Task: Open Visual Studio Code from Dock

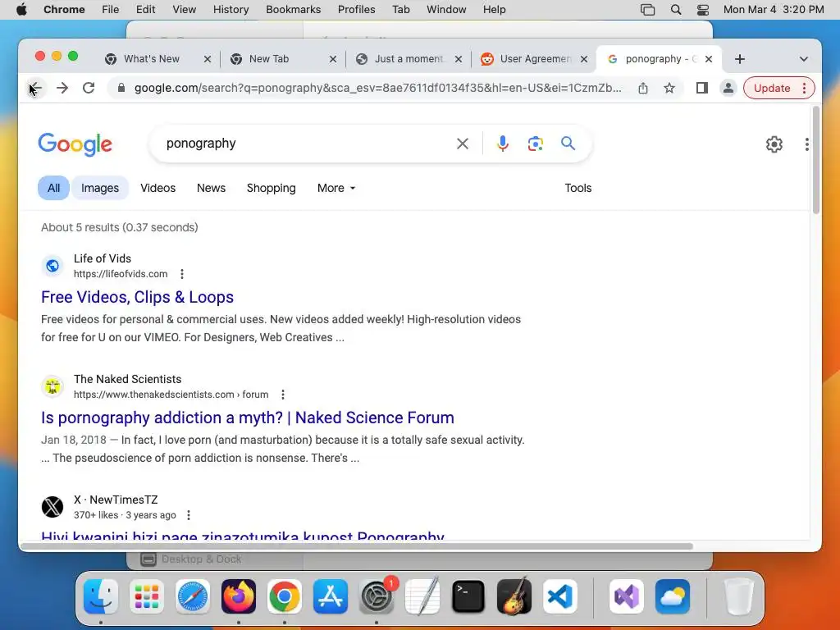Action: 559,596
